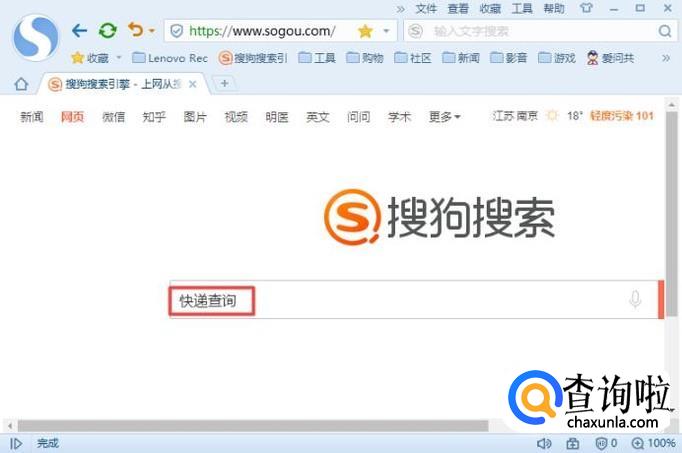Open the 影音 bookmark folder

pos(508,58)
